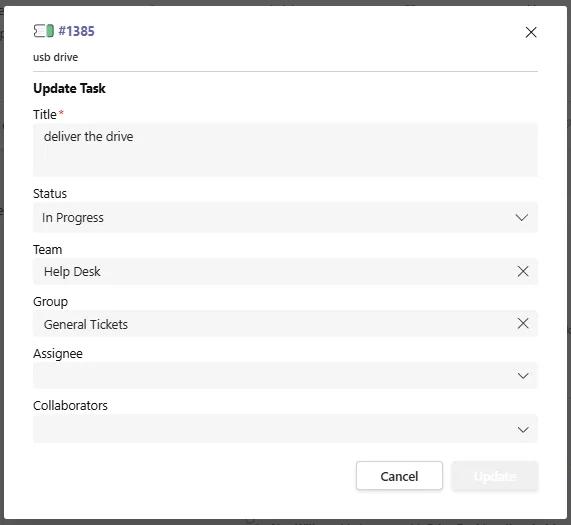Image resolution: width=571 pixels, height=525 pixels.
Task: Click the usb drive ticket subject text
Action: click(x=56, y=57)
